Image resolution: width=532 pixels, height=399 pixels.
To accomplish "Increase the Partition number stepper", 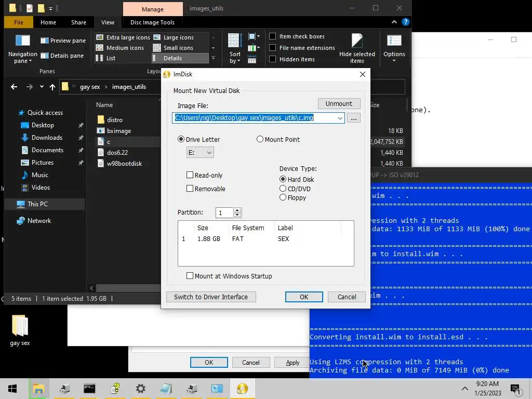I will point(237,210).
